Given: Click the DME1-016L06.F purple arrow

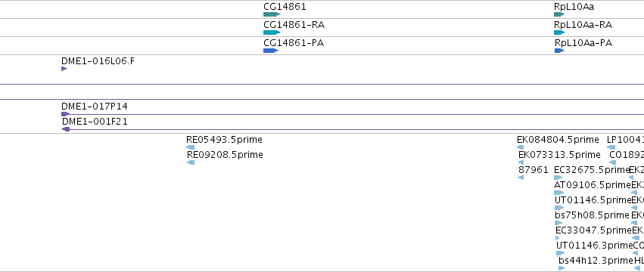Looking at the screenshot, I should [x=64, y=69].
